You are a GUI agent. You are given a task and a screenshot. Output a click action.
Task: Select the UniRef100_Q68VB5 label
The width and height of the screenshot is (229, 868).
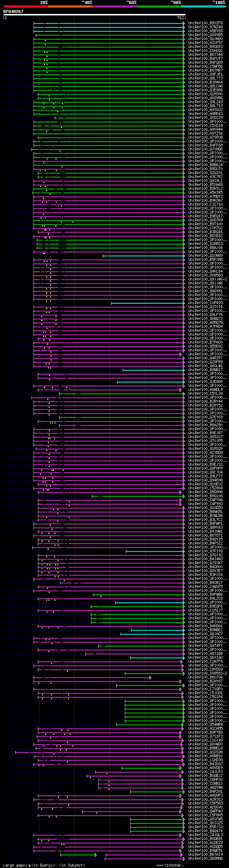pyautogui.click(x=205, y=35)
